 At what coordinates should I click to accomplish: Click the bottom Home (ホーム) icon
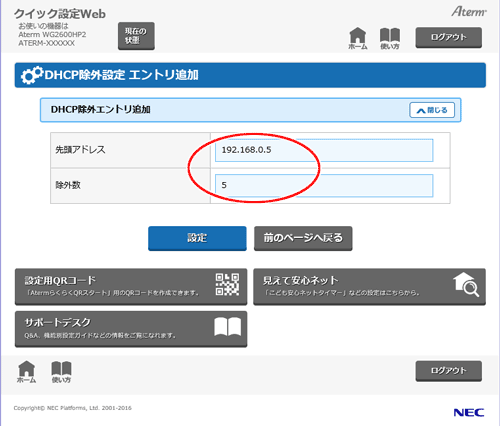pos(27,372)
